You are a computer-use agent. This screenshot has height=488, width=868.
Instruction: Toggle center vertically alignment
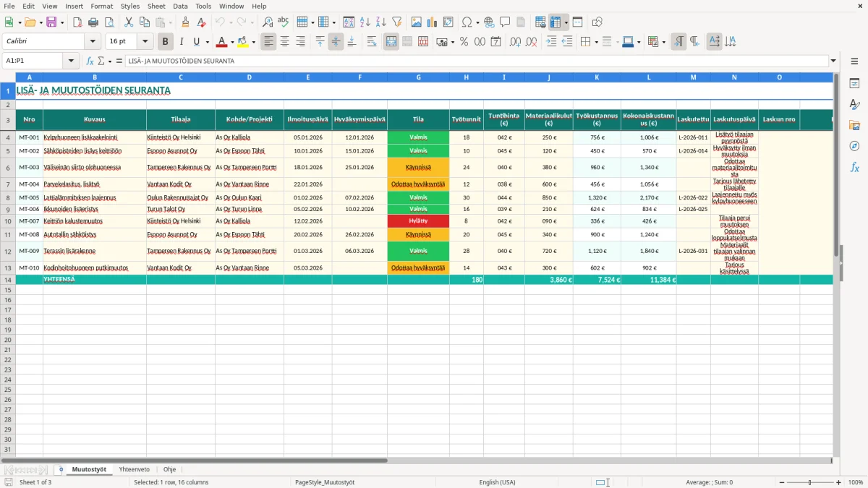[336, 42]
